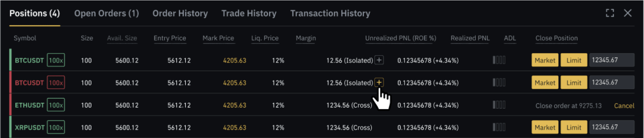Click Market close button on first BTCUSDT row

(545, 60)
